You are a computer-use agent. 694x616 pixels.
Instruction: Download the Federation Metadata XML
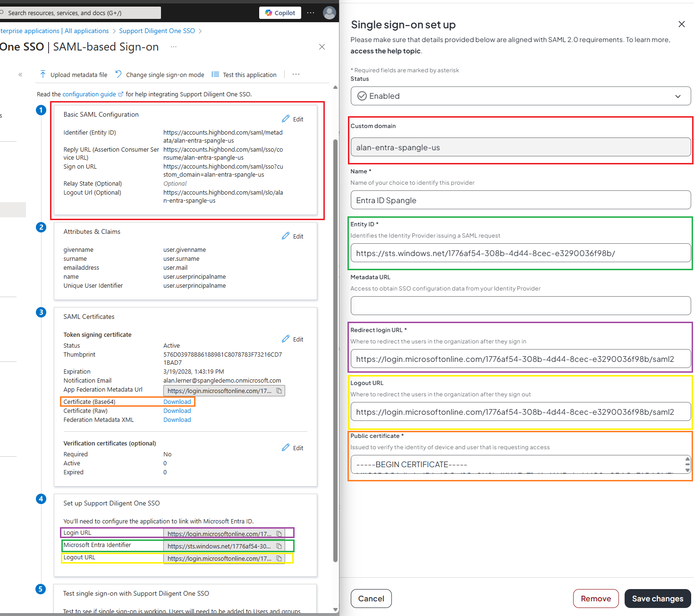177,420
